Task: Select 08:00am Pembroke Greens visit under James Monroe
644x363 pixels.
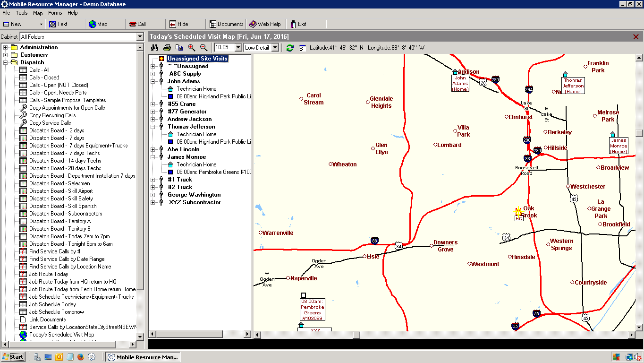Action: click(214, 172)
